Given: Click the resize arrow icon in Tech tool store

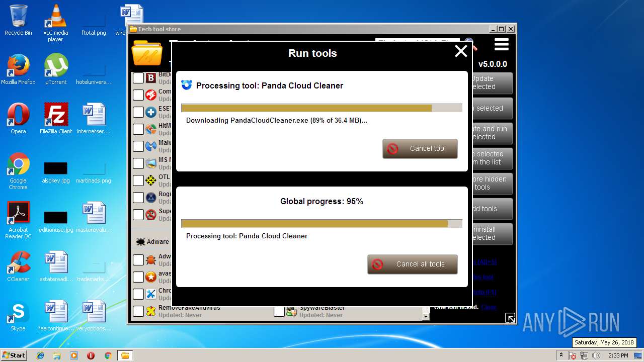Looking at the screenshot, I should [510, 318].
